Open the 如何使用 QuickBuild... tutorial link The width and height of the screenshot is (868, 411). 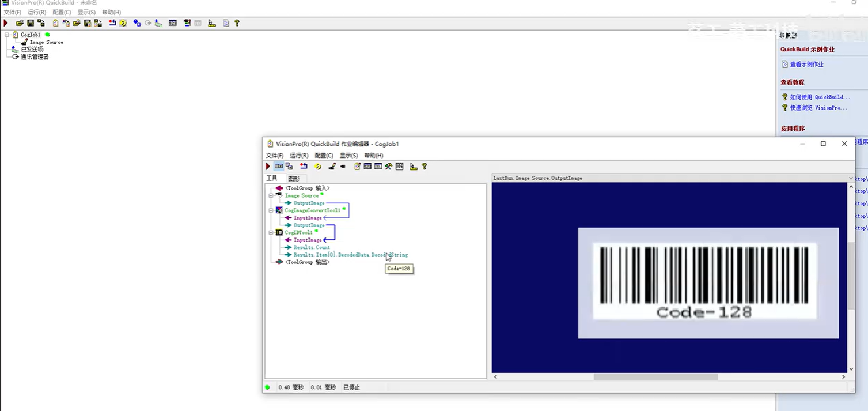(820, 97)
